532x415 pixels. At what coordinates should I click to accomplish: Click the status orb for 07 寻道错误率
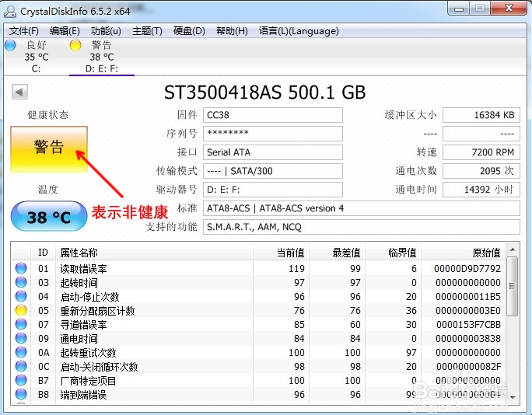pos(21,324)
